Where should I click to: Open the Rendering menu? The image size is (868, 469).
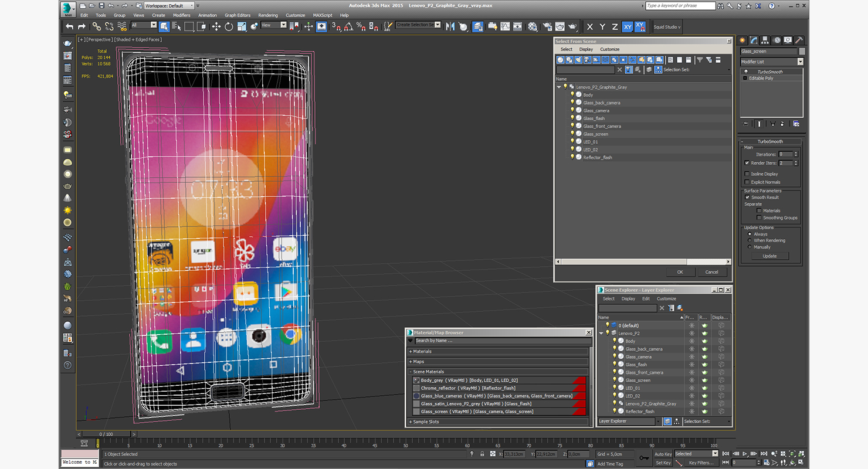coord(268,15)
